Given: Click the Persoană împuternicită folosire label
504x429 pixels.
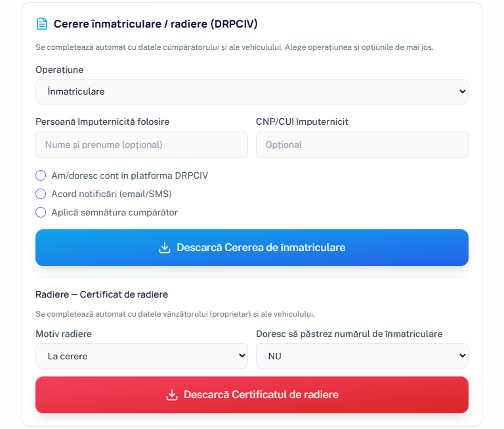Looking at the screenshot, I should 102,122.
